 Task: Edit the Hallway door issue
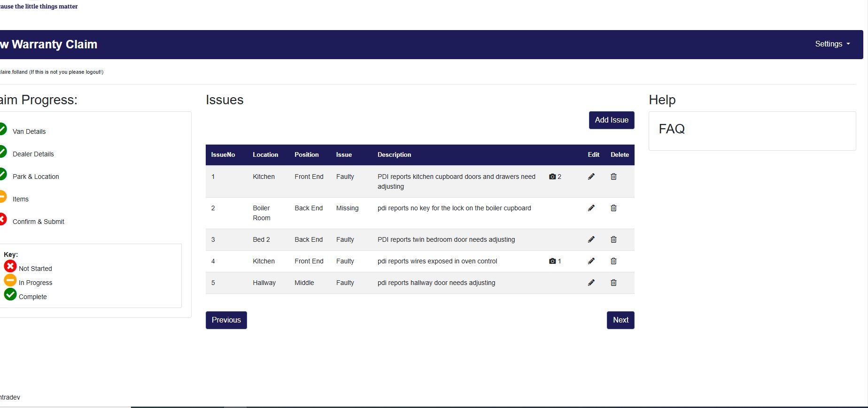click(591, 283)
